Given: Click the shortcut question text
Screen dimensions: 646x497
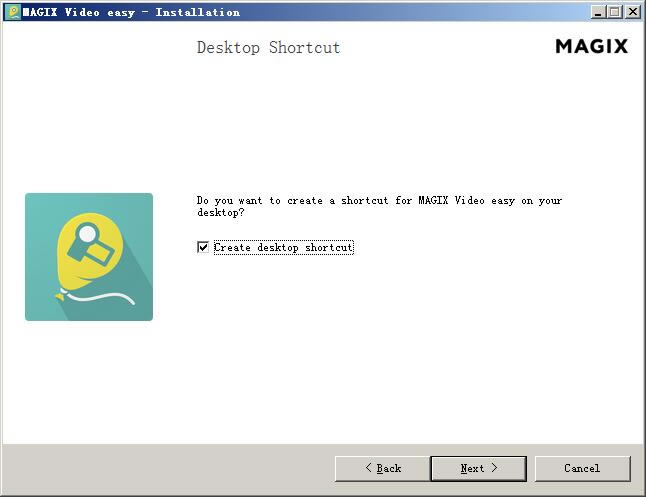Looking at the screenshot, I should coord(379,206).
